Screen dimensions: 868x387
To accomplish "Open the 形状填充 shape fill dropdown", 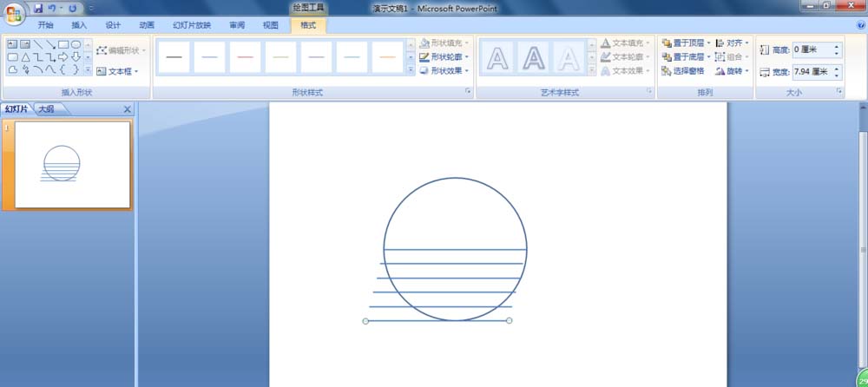I will pos(444,43).
